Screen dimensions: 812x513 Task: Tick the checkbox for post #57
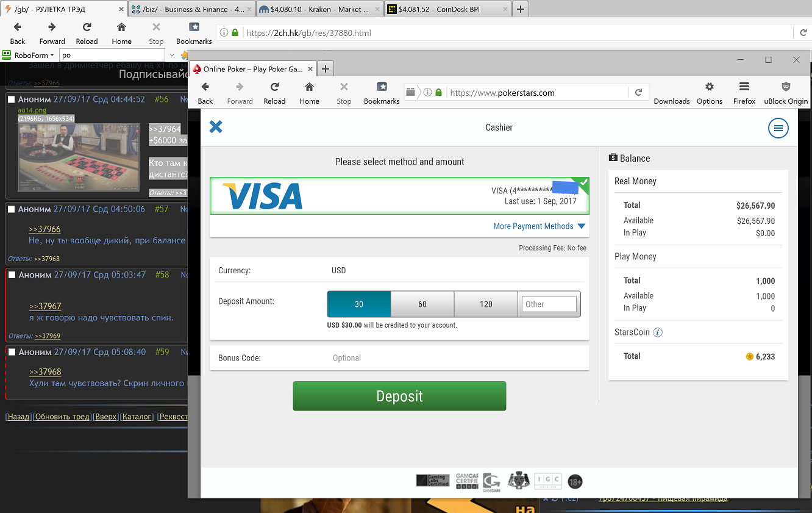(x=11, y=209)
